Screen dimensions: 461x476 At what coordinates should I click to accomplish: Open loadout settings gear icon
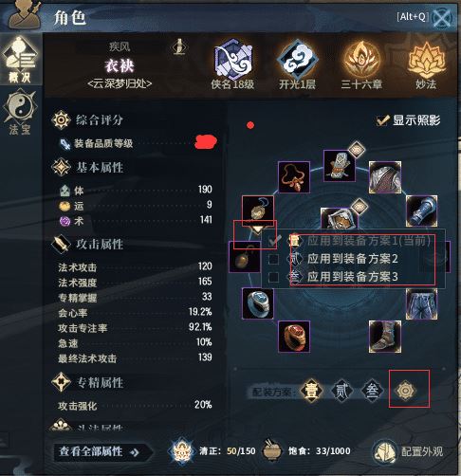coord(406,391)
